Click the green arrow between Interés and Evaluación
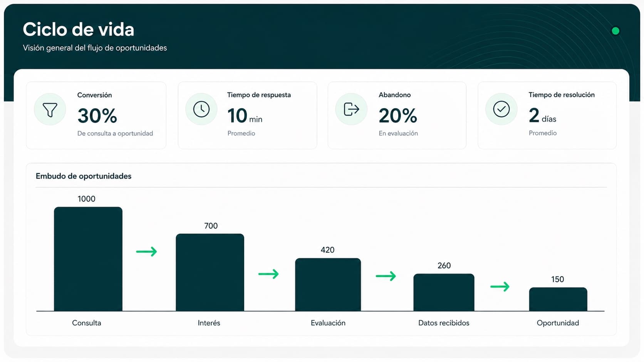644x362 pixels. pyautogui.click(x=268, y=274)
